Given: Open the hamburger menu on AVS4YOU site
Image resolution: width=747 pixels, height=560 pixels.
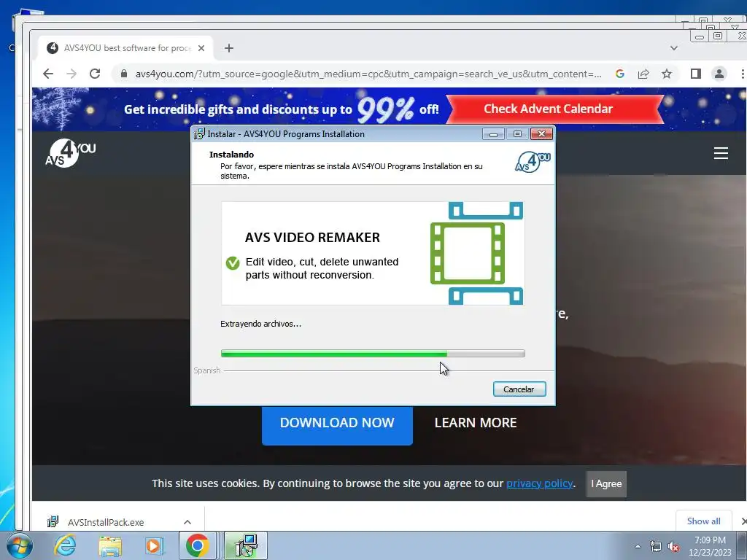Looking at the screenshot, I should pos(721,153).
